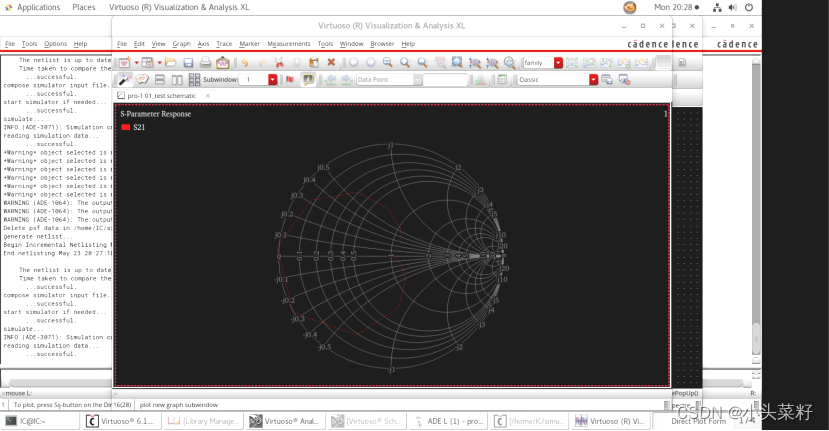This screenshot has height=431, width=829.
Task: Cut selection with the scissors icon
Action: [279, 62]
